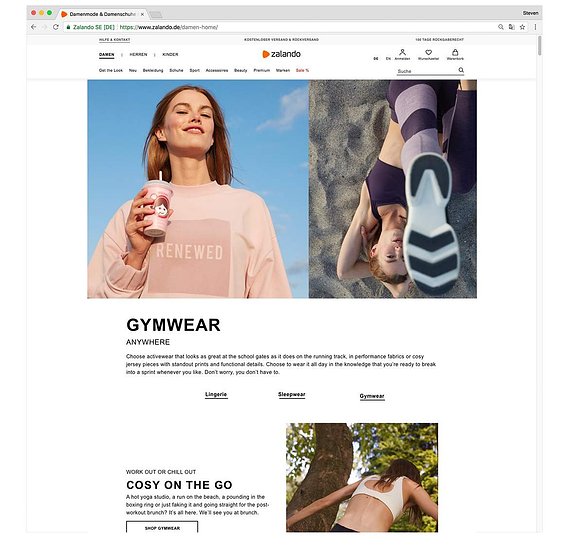The image size is (569, 555).
Task: Reload the page with the browser refresh icon
Action: click(56, 27)
